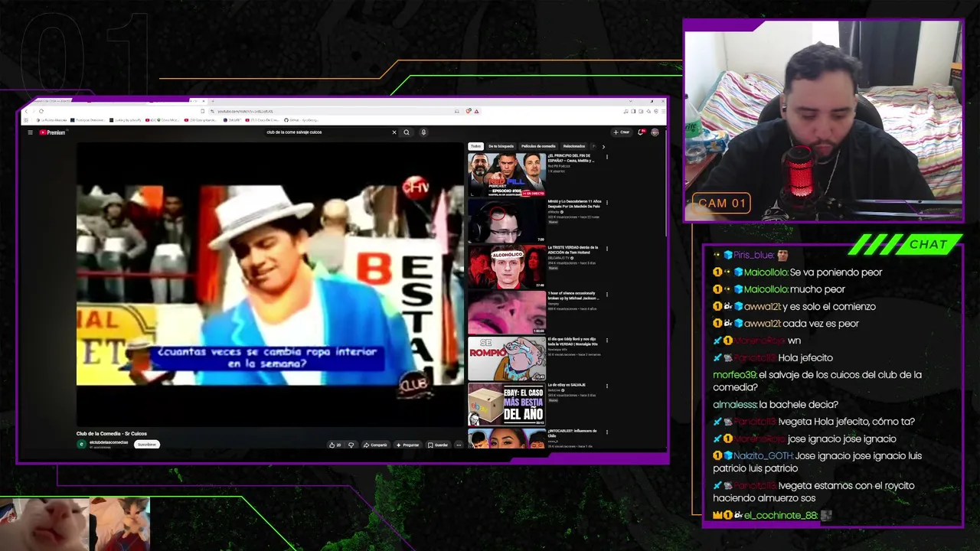This screenshot has height=551, width=980.
Task: Click the Preguntar button under the video
Action: (x=408, y=445)
